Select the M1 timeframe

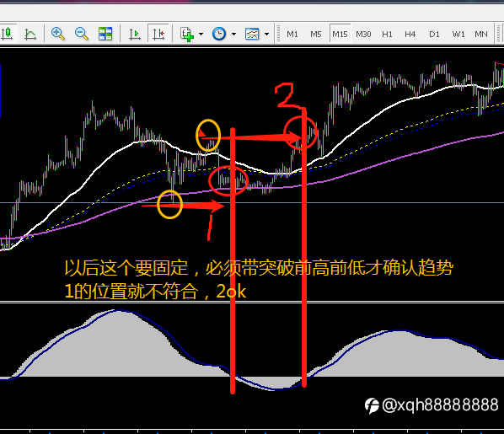pos(292,34)
